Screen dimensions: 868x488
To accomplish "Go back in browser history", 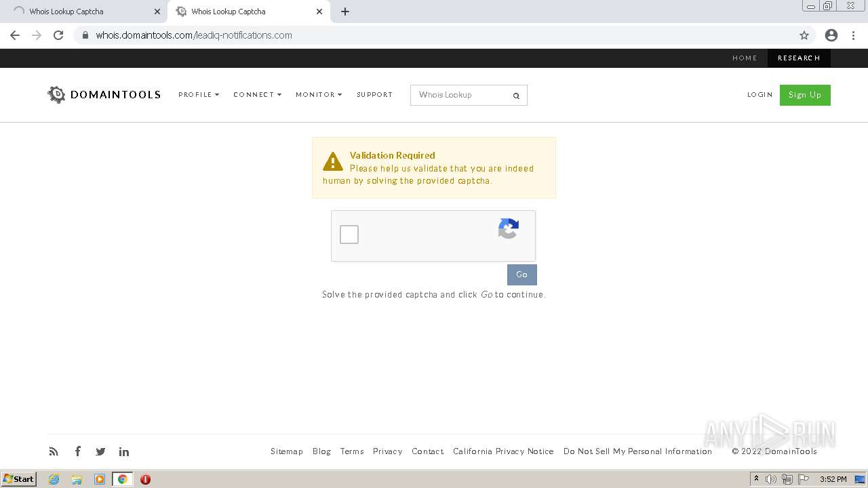I will (15, 35).
